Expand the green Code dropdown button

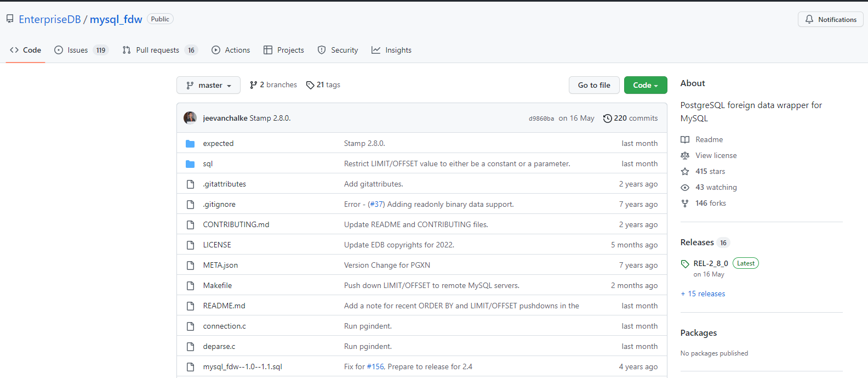(x=646, y=85)
